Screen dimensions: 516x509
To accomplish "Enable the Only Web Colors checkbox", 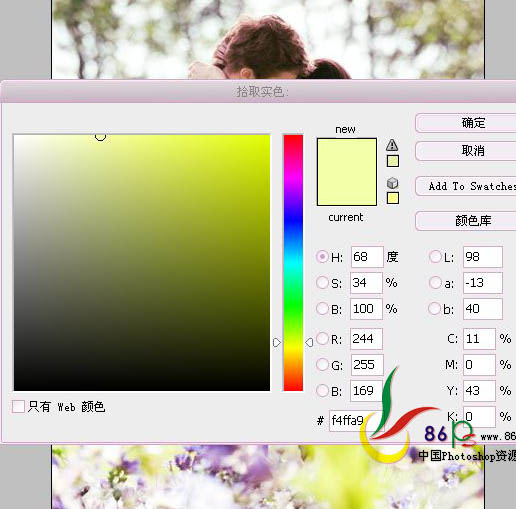I will pyautogui.click(x=18, y=406).
